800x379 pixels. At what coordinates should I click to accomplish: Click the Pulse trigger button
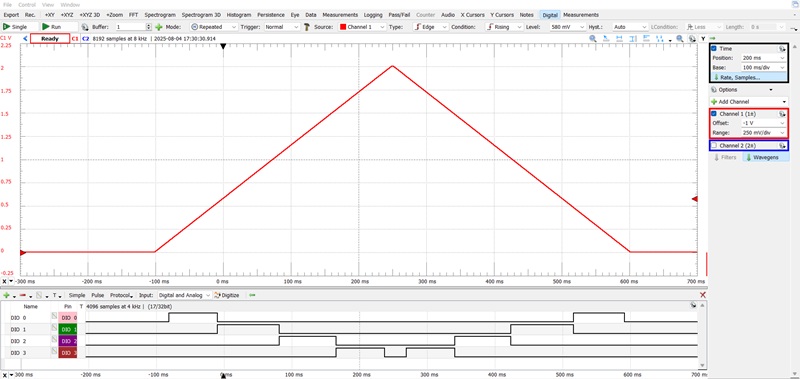point(97,295)
